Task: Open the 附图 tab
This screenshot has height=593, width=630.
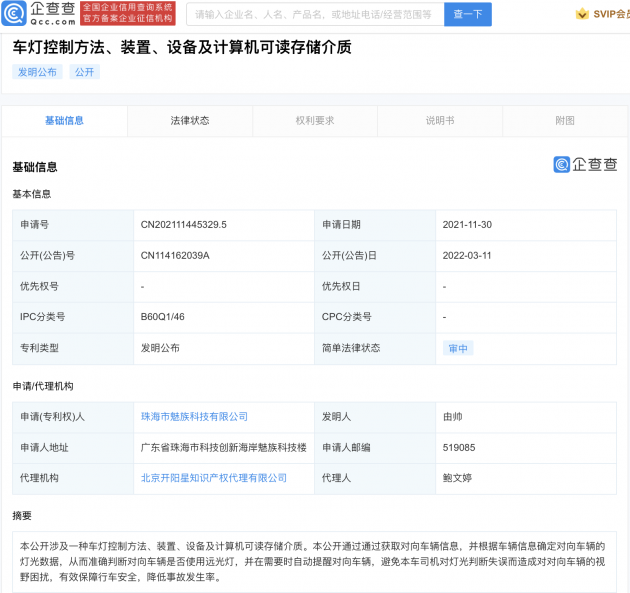Action: click(x=565, y=121)
